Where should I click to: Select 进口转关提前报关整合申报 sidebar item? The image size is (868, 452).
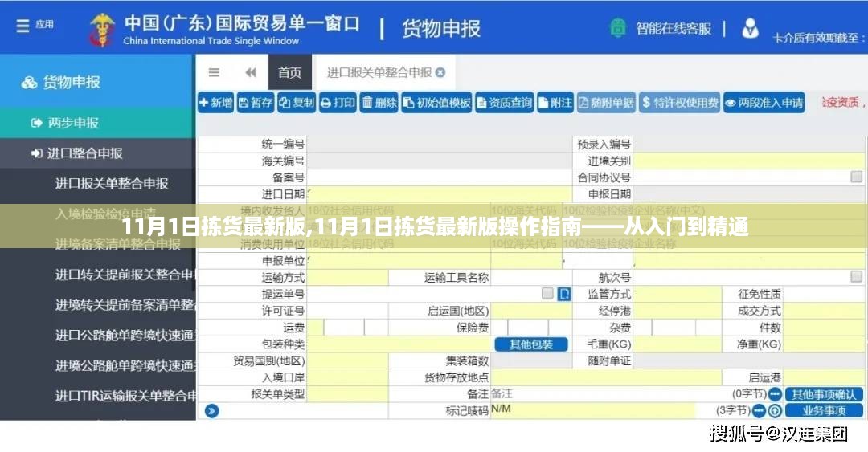125,275
